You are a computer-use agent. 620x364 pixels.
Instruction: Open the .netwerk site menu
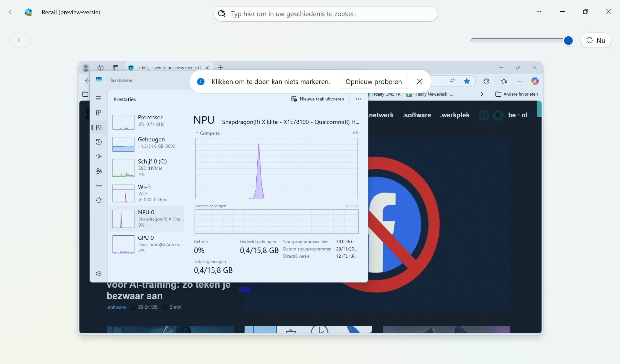click(x=381, y=115)
